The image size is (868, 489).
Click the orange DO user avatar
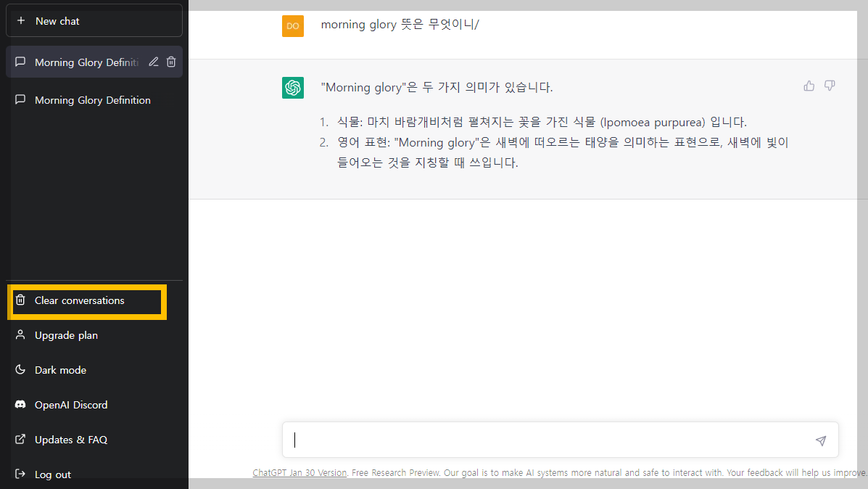click(293, 25)
